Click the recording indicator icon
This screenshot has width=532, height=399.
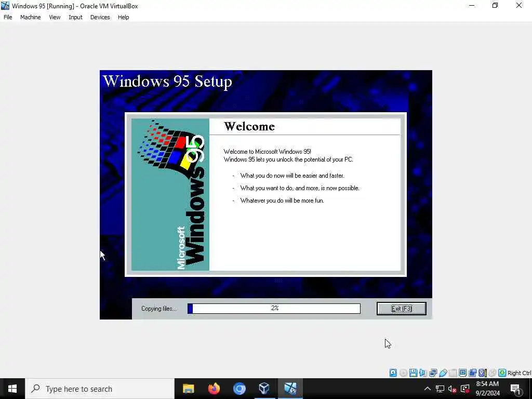click(x=472, y=373)
